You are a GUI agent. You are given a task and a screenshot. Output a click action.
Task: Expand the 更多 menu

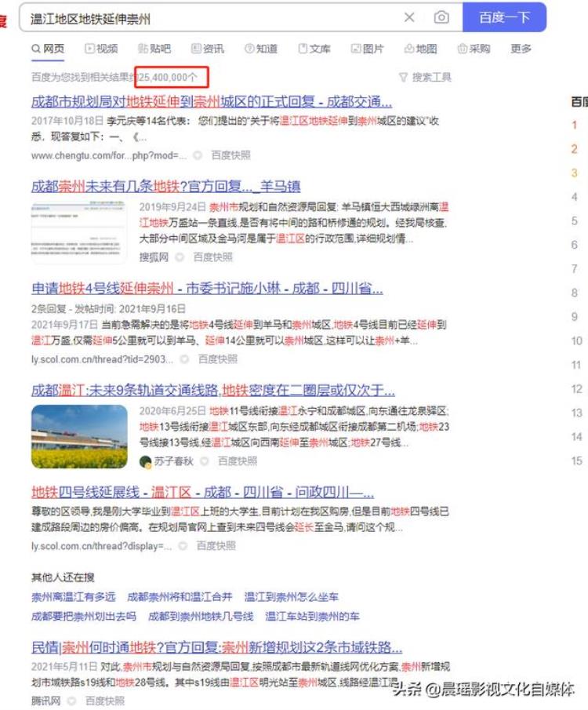tap(521, 49)
